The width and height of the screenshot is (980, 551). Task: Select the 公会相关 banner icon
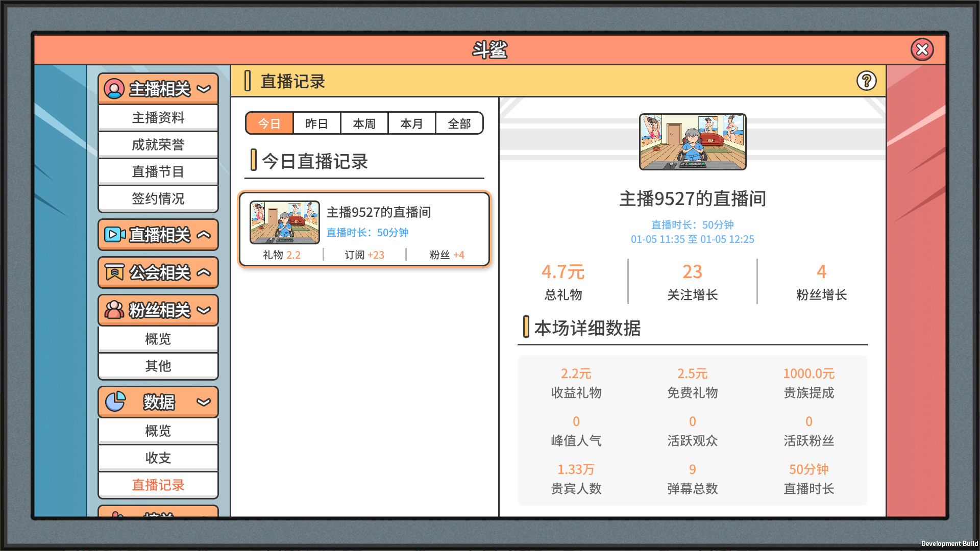[x=114, y=272]
